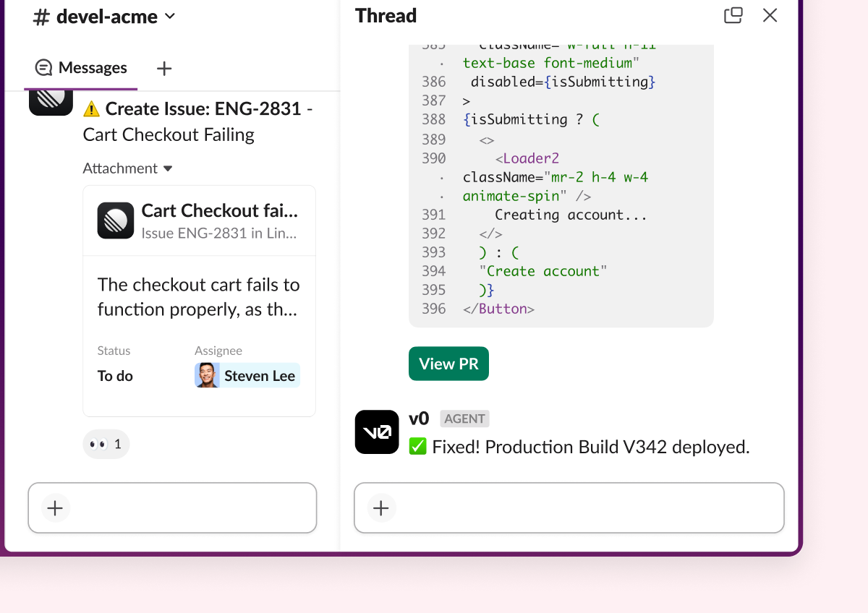Click the 'Issue ENG-2831 in Lin...' subtitle
The width and height of the screenshot is (868, 613).
click(219, 233)
